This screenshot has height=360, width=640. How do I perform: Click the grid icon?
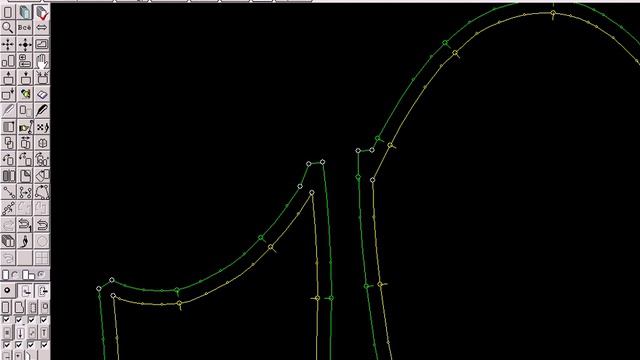(42, 258)
